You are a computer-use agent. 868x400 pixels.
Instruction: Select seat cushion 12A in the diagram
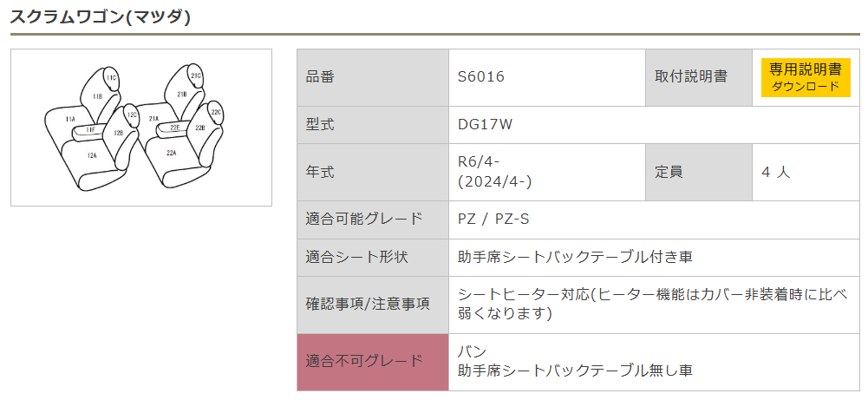pyautogui.click(x=92, y=155)
